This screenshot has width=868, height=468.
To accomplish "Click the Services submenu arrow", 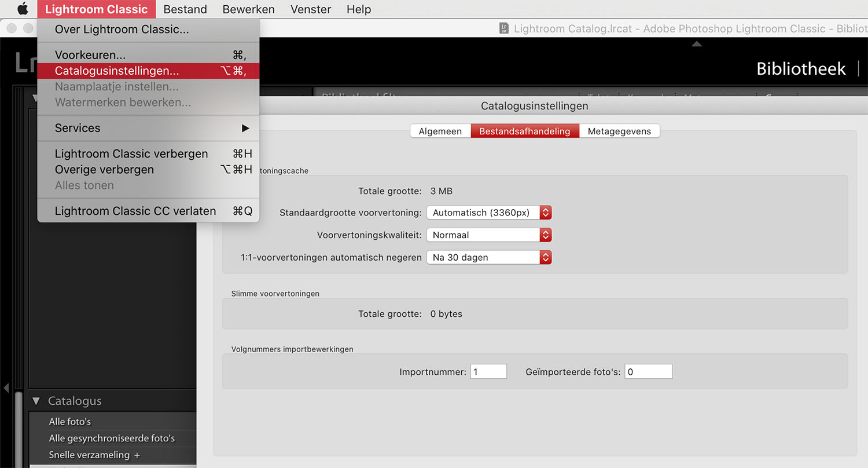I will [245, 128].
